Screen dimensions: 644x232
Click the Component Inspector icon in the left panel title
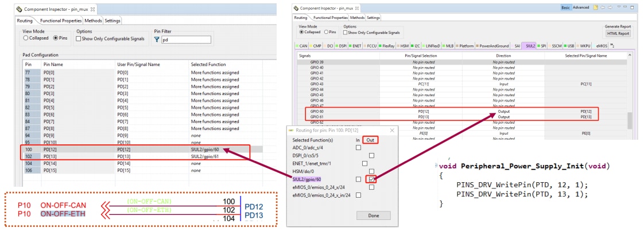pyautogui.click(x=21, y=10)
